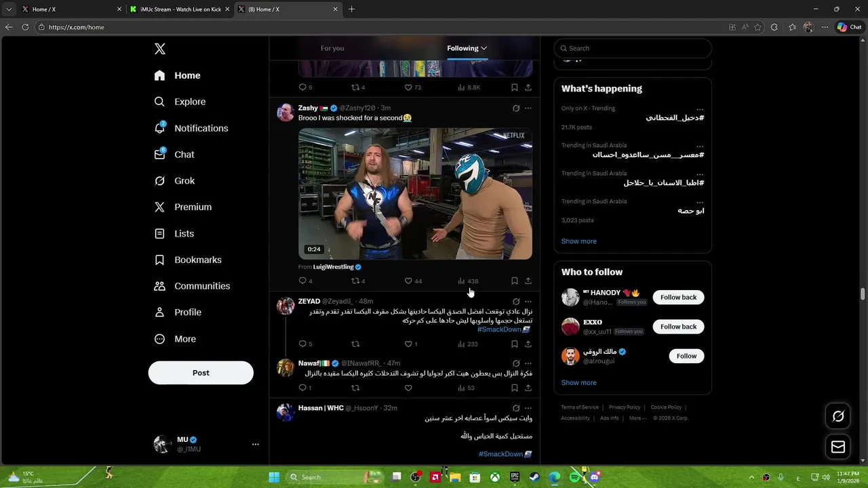Open floating Grok button
The width and height of the screenshot is (868, 488).
point(838,417)
